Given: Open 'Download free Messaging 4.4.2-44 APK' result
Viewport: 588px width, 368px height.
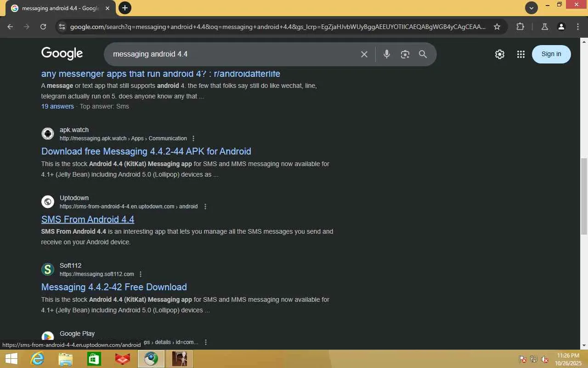Looking at the screenshot, I should tap(146, 151).
